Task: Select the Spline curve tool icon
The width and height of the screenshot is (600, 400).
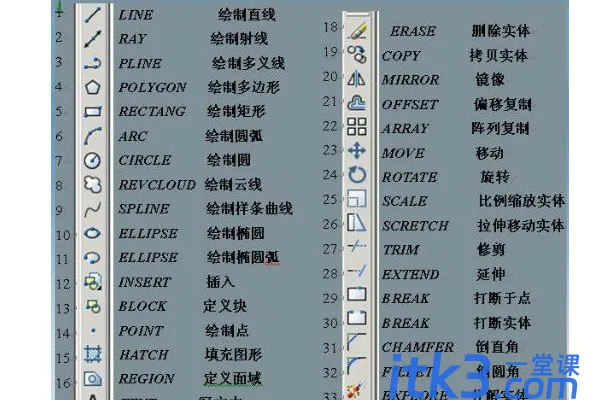Action: pos(93,209)
